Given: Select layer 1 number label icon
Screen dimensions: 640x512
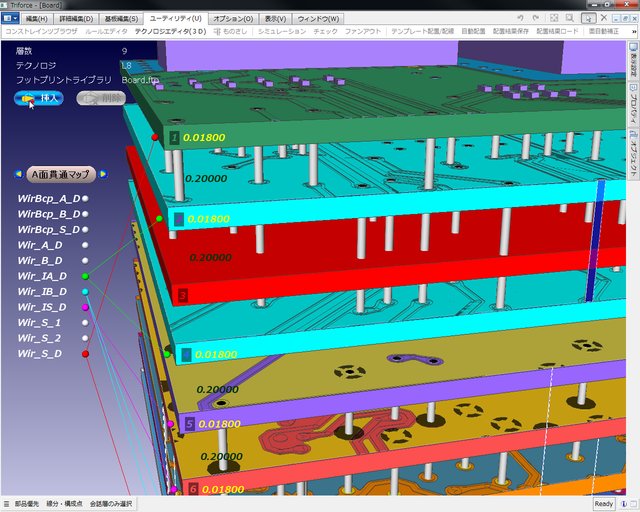Looking at the screenshot, I should [174, 137].
